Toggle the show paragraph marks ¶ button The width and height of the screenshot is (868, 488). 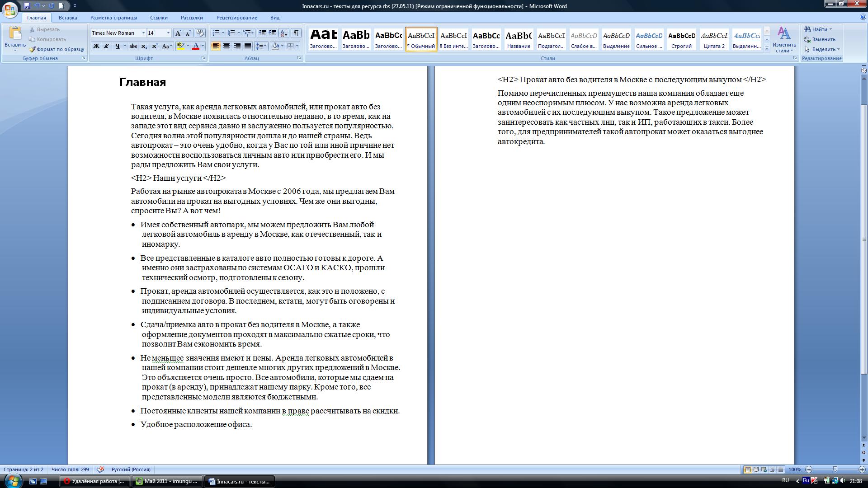(x=296, y=33)
